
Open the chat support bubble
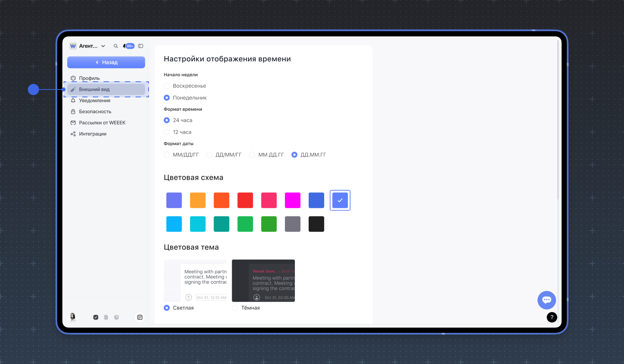(x=546, y=300)
